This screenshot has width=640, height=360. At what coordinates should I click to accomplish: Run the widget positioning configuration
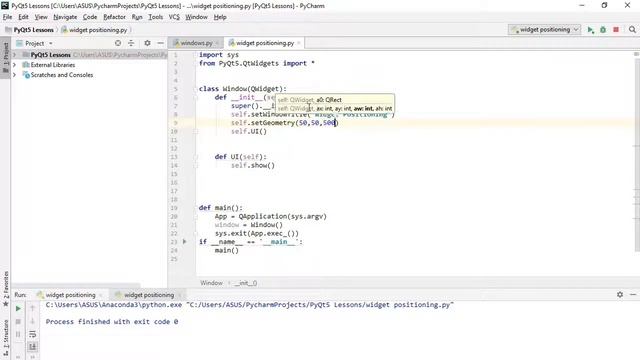tap(591, 30)
